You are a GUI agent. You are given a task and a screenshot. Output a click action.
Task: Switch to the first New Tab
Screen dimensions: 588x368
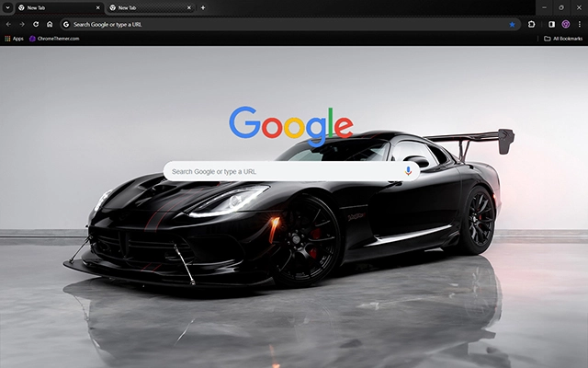pos(60,7)
